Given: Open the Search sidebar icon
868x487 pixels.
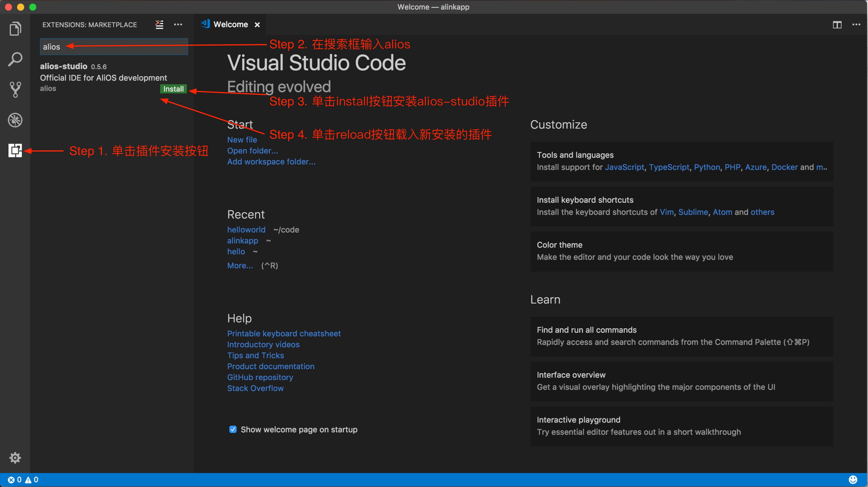Looking at the screenshot, I should pos(15,59).
